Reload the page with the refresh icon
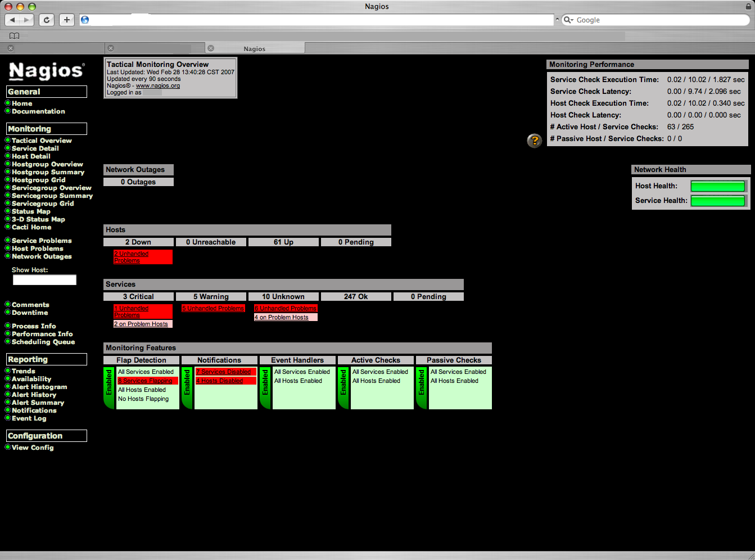 point(47,20)
